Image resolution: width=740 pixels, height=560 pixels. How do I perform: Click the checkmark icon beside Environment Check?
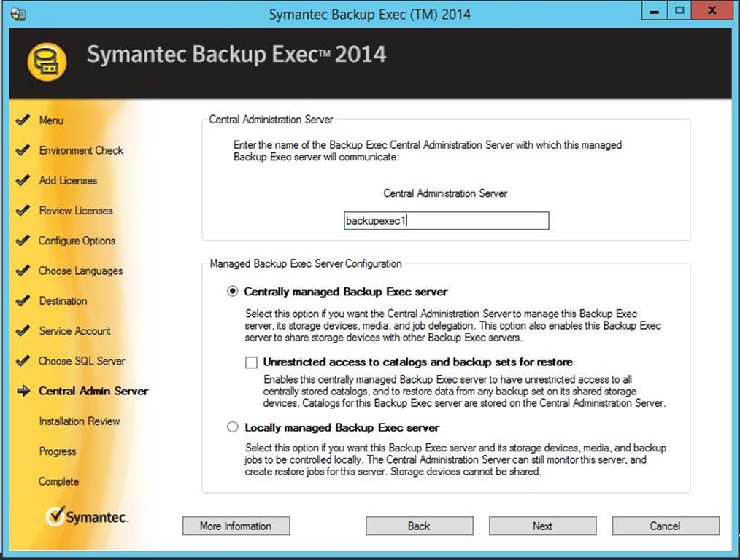(x=23, y=150)
